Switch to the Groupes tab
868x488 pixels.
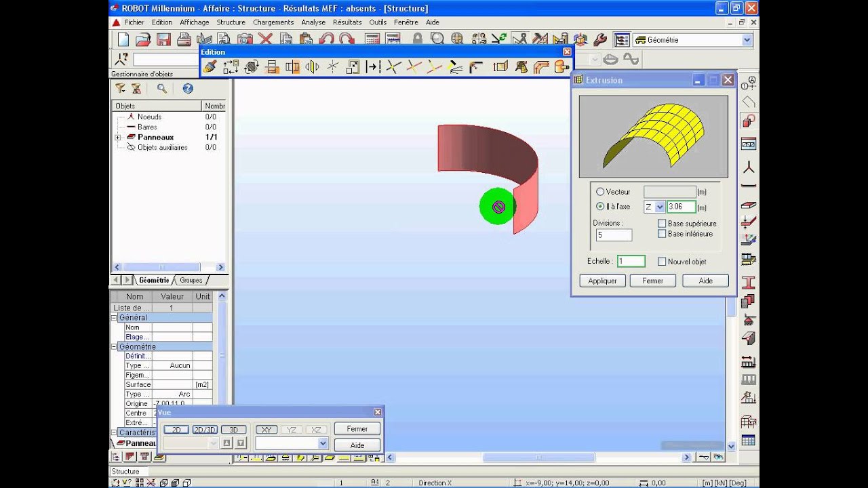point(191,280)
